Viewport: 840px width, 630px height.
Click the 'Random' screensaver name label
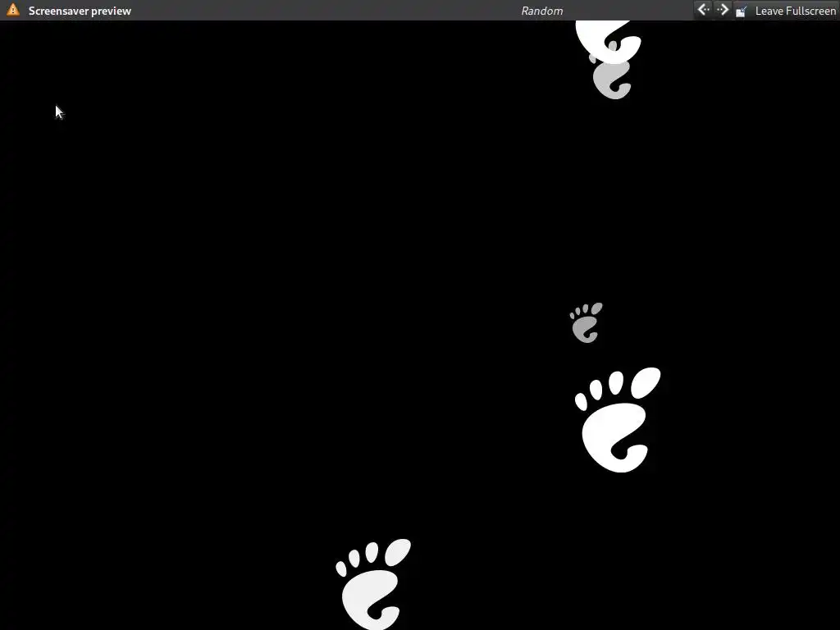tap(541, 11)
